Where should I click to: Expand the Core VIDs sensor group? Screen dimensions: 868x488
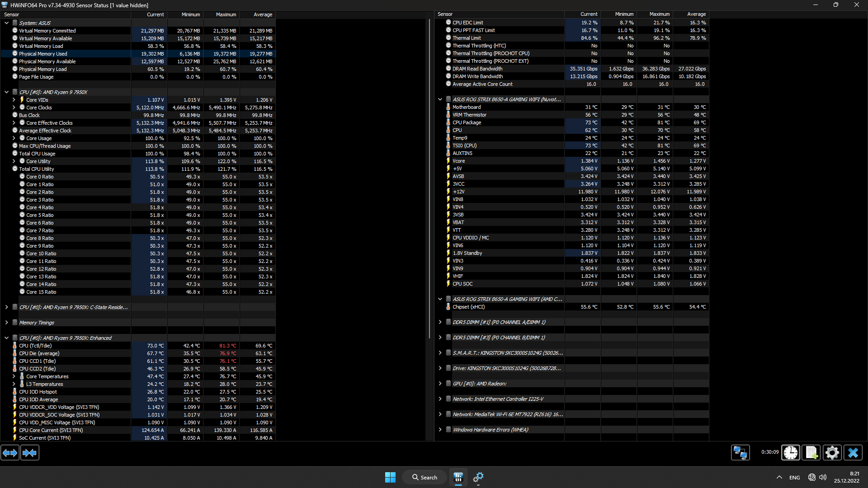[14, 100]
